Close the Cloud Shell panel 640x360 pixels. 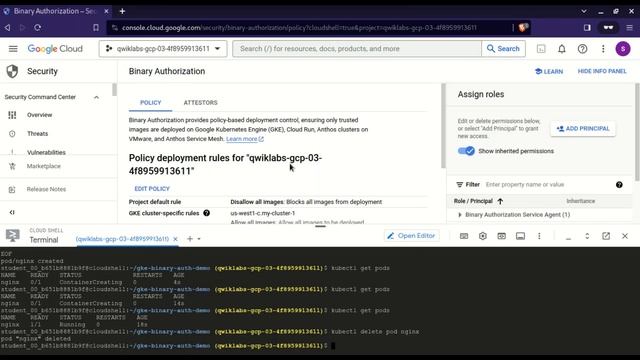click(x=625, y=236)
